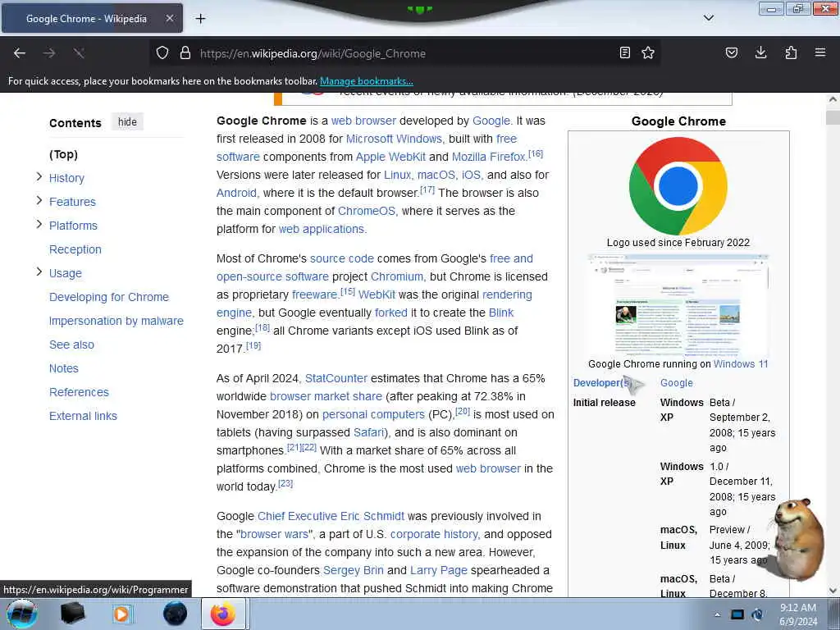Open the Chromium link
This screenshot has height=630, width=840.
click(397, 277)
